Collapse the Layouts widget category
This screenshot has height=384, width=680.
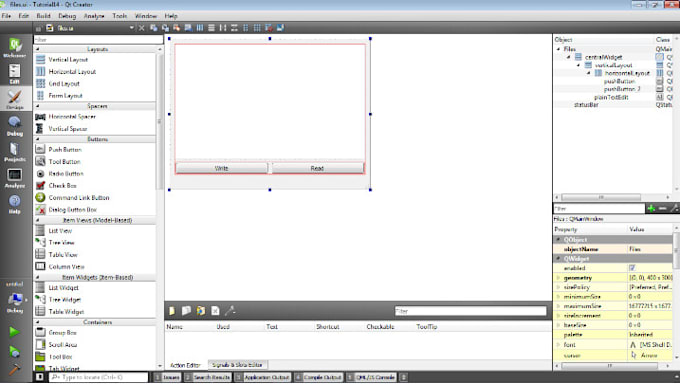(x=37, y=49)
